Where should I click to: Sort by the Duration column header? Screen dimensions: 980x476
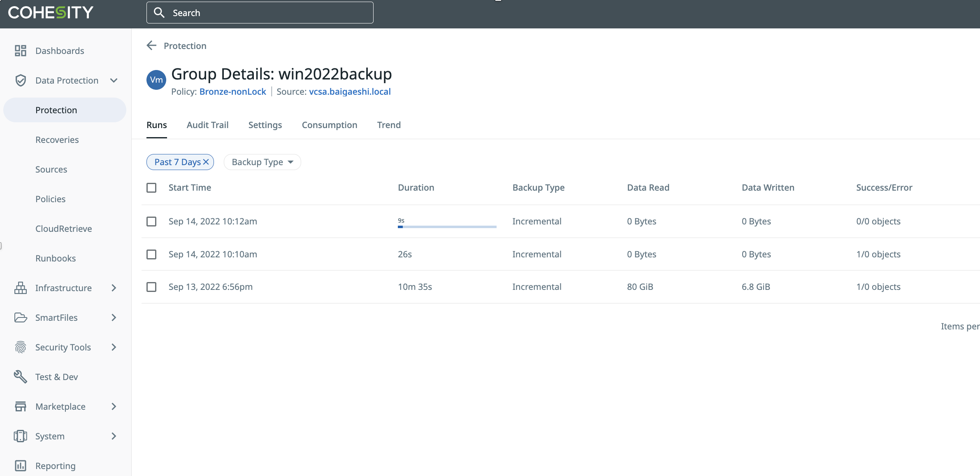(x=416, y=187)
